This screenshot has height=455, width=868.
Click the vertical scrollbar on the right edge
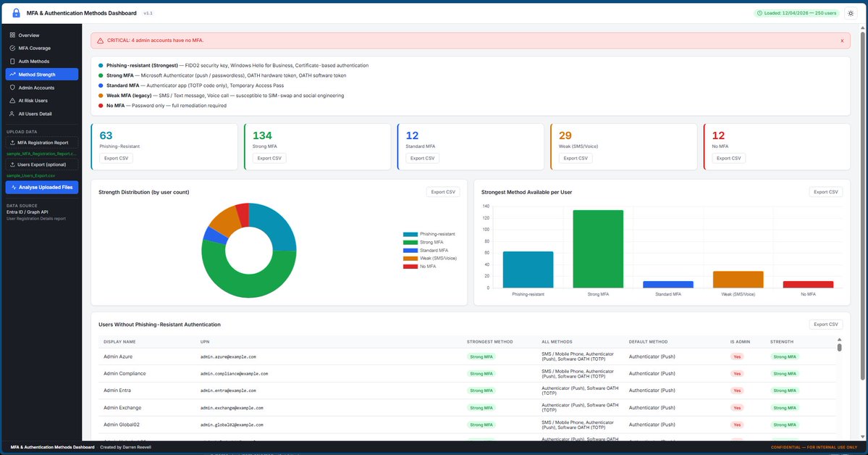(x=862, y=217)
